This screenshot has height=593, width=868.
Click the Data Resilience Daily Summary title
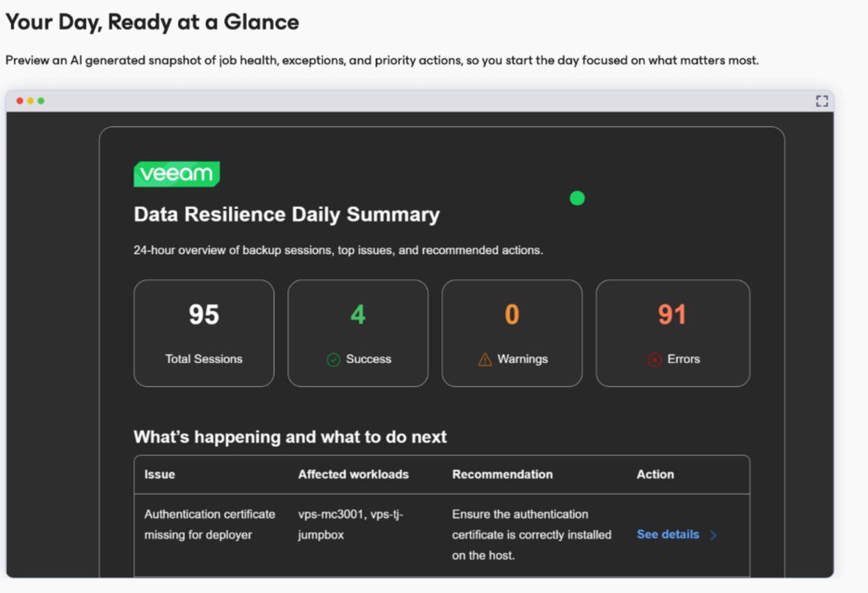287,214
